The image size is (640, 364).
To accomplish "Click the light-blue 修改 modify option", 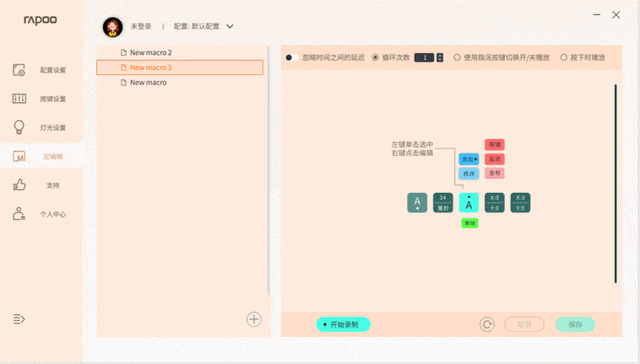I will pyautogui.click(x=469, y=174).
